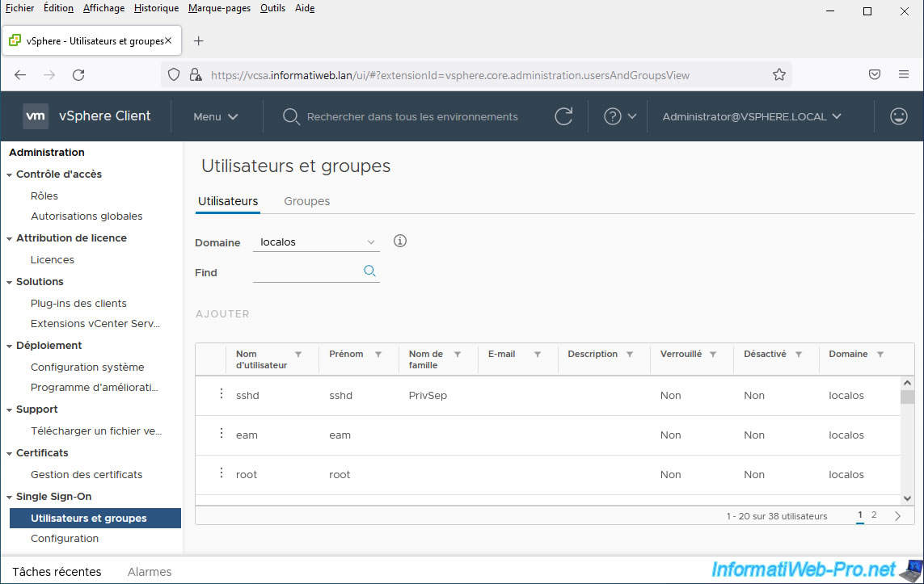
Task: Open Single Sign-On Configuration
Action: coord(64,538)
